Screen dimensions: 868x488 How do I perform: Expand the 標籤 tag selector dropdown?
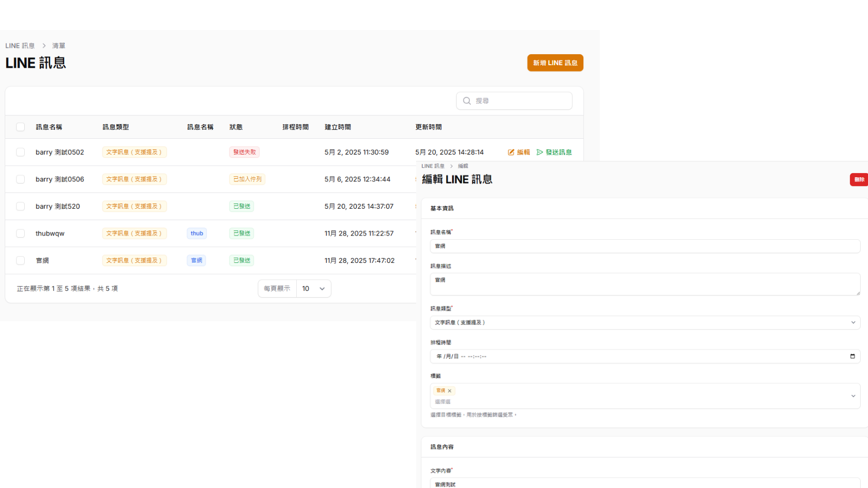click(853, 396)
